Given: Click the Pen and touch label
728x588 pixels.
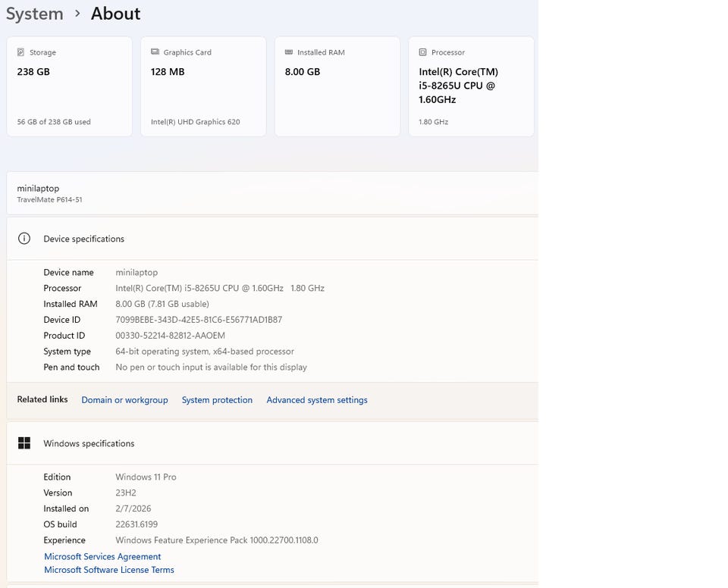Looking at the screenshot, I should pyautogui.click(x=71, y=367).
